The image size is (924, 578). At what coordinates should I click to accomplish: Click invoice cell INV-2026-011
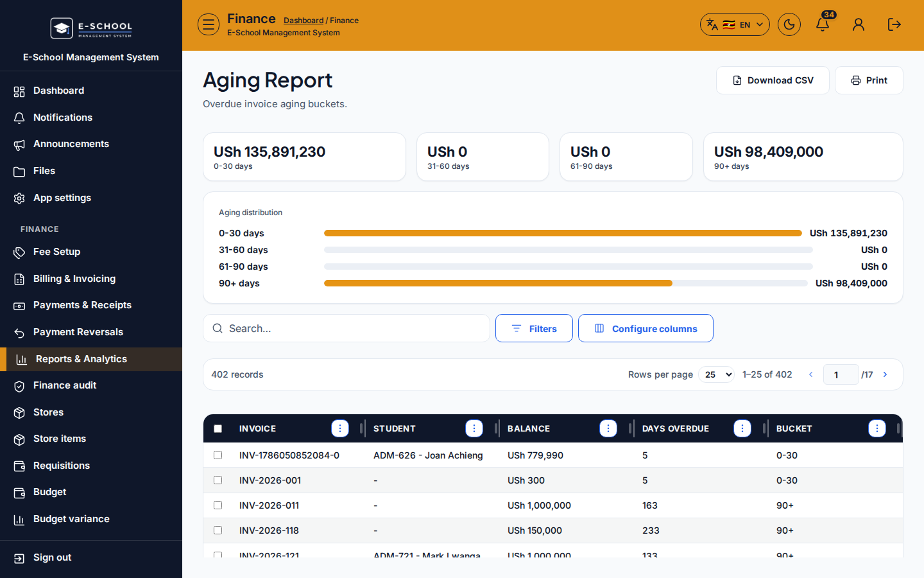point(269,505)
